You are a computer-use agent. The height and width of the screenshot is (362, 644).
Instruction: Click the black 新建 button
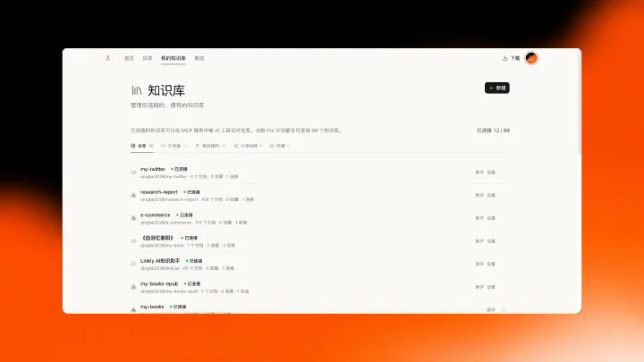[x=497, y=88]
